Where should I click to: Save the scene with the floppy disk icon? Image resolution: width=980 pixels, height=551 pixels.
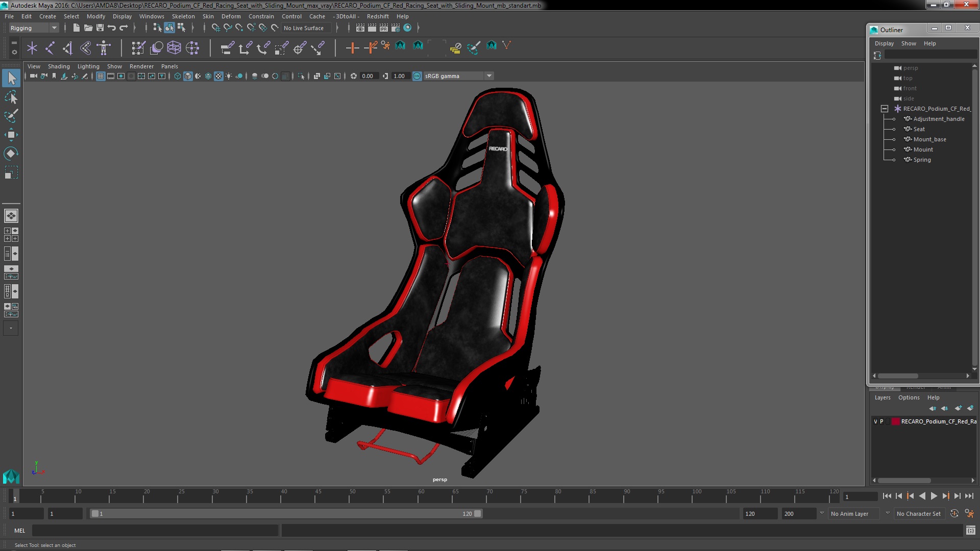click(100, 28)
